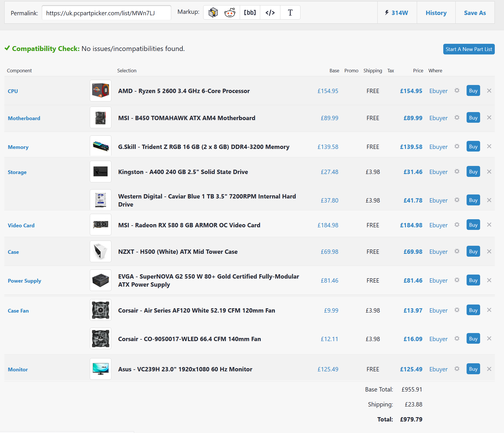Open Corsair CO-9050017-WLED fan page
Image resolution: width=504 pixels, height=433 pixels.
coord(189,339)
